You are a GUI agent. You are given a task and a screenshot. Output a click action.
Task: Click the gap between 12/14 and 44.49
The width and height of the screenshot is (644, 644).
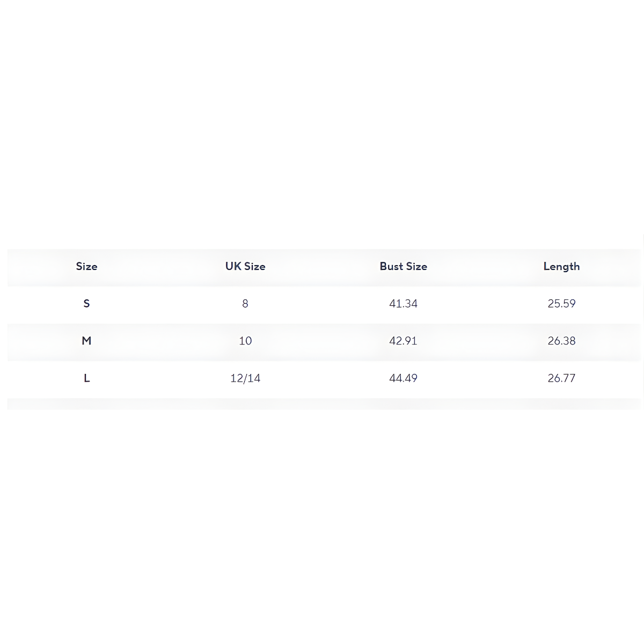pyautogui.click(x=324, y=378)
